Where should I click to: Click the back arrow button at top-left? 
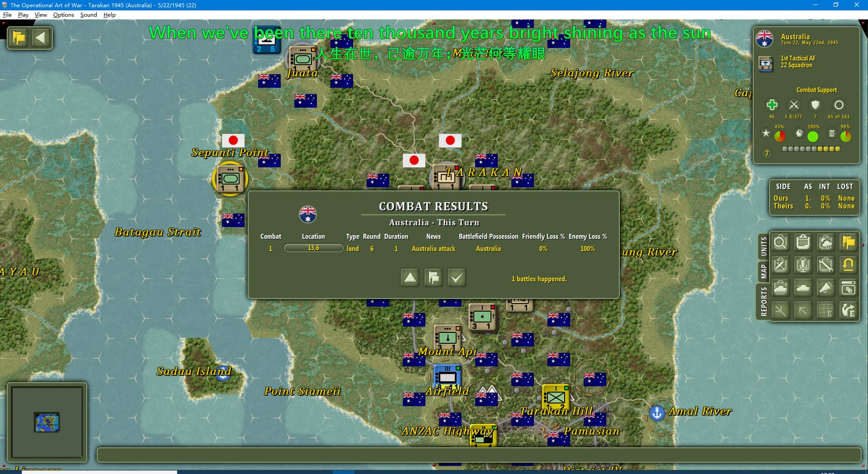coord(41,38)
